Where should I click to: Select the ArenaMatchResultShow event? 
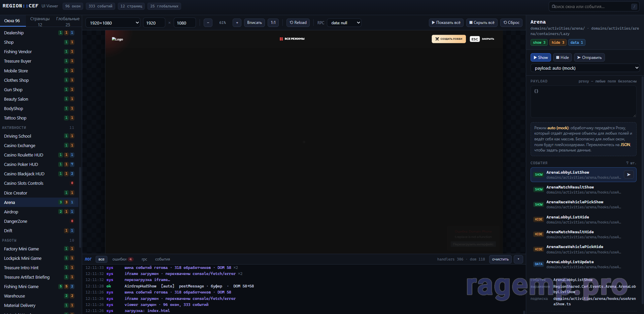coord(583,189)
